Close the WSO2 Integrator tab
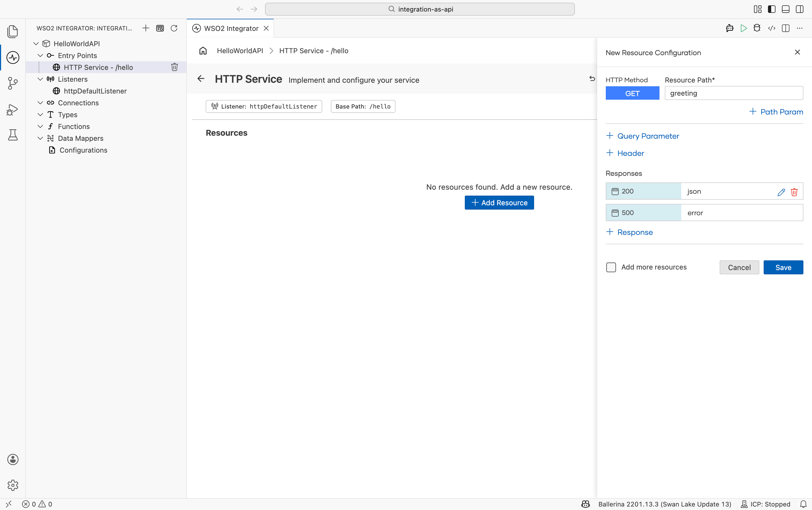The image size is (812, 510). point(266,28)
